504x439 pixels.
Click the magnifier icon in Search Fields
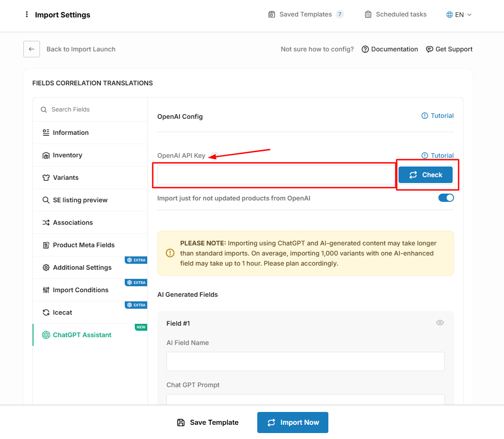[44, 110]
